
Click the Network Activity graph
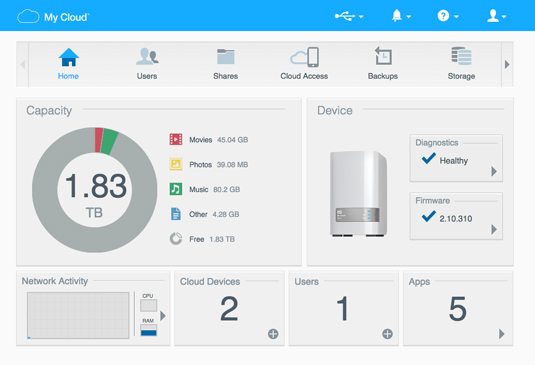click(78, 315)
